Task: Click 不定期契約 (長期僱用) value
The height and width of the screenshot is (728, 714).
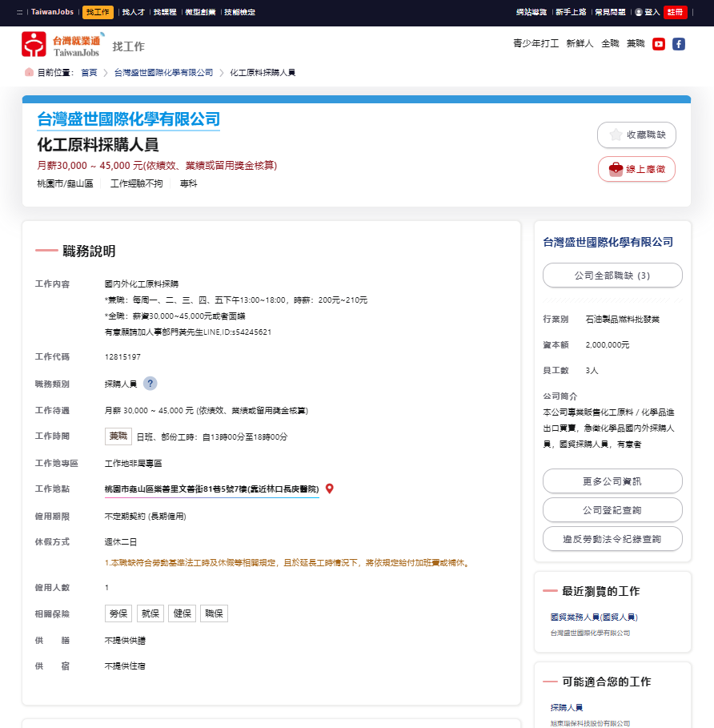Action: [145, 517]
